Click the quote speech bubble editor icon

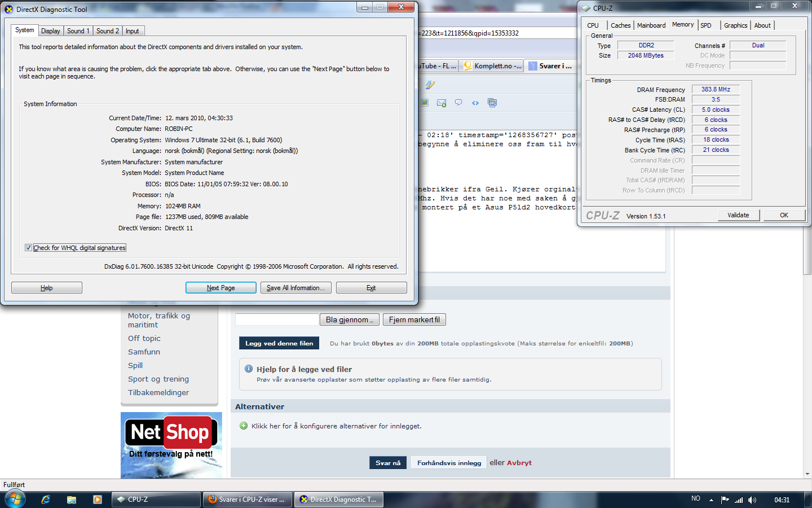tap(458, 103)
